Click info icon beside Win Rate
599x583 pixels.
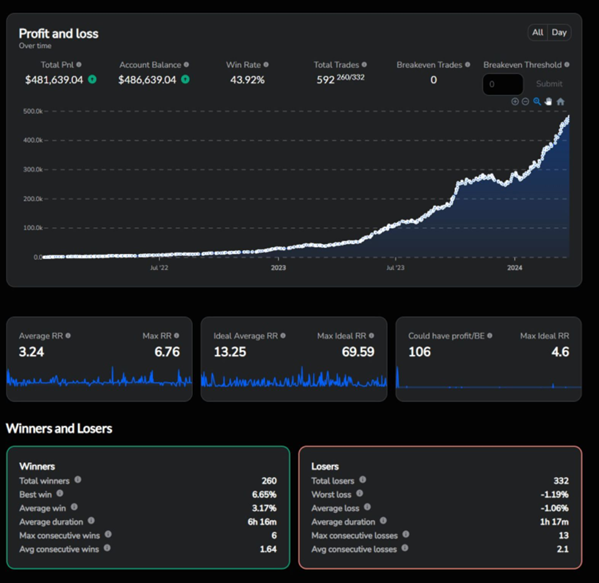[266, 65]
